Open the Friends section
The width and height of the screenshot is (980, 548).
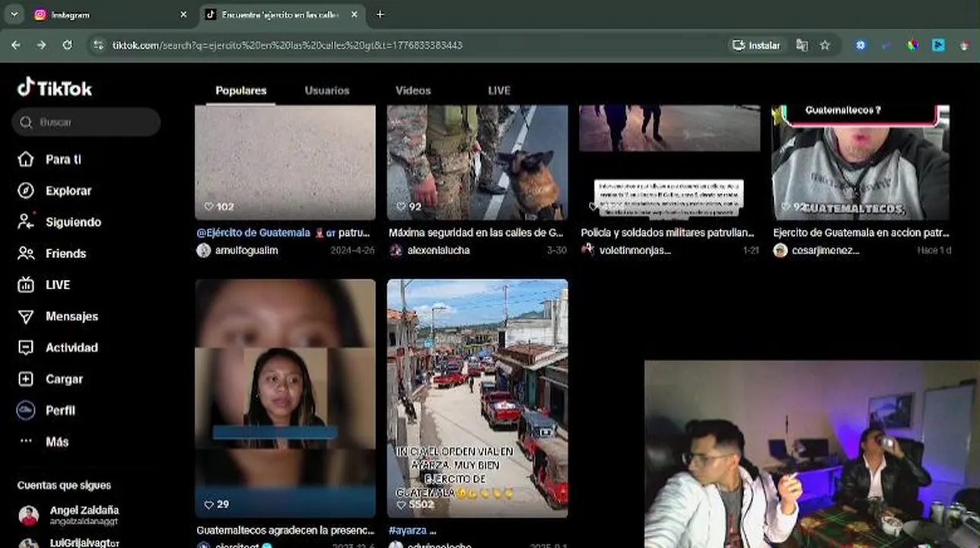(52, 253)
